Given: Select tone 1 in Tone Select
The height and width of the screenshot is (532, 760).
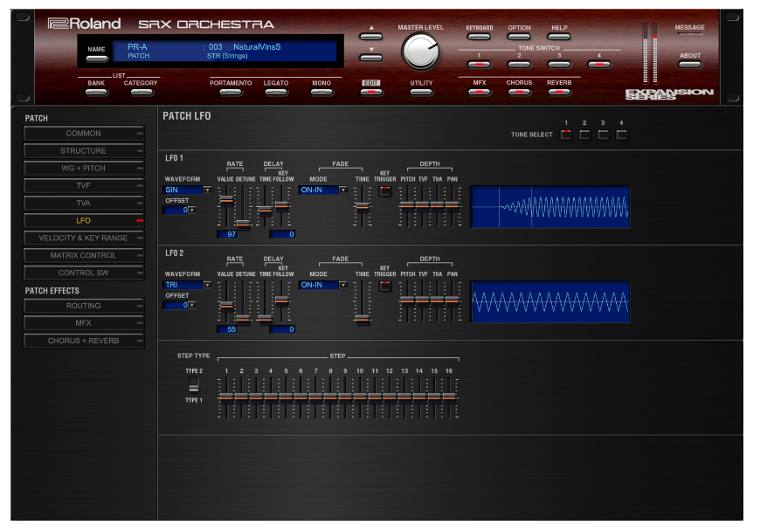Looking at the screenshot, I should pos(566,135).
